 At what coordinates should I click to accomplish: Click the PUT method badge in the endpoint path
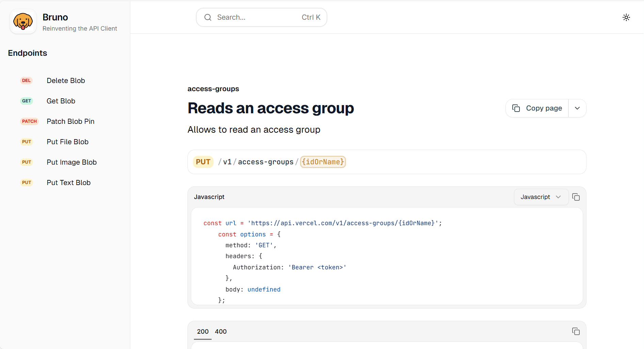point(203,162)
